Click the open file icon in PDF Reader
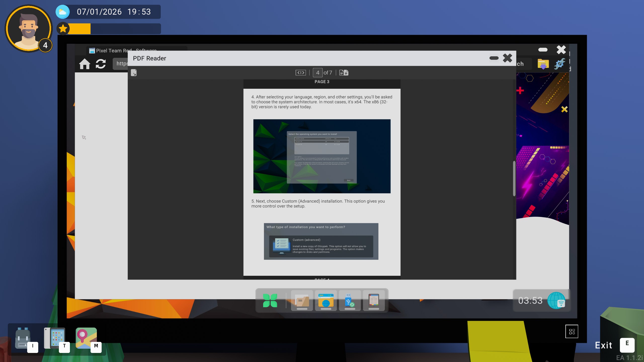Image resolution: width=644 pixels, height=362 pixels. pyautogui.click(x=134, y=73)
